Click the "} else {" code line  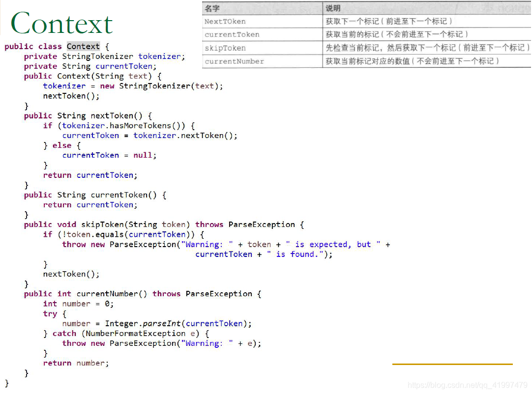[x=62, y=145]
